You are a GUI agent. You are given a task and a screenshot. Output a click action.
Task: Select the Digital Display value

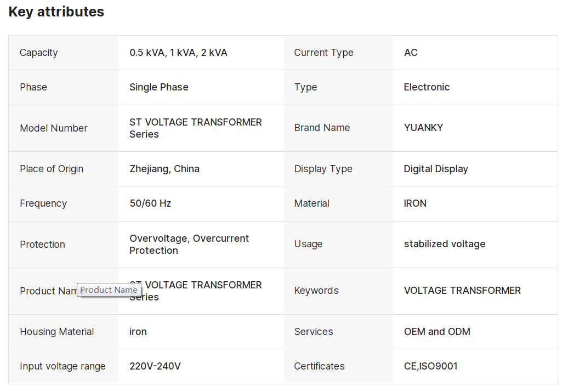(436, 169)
